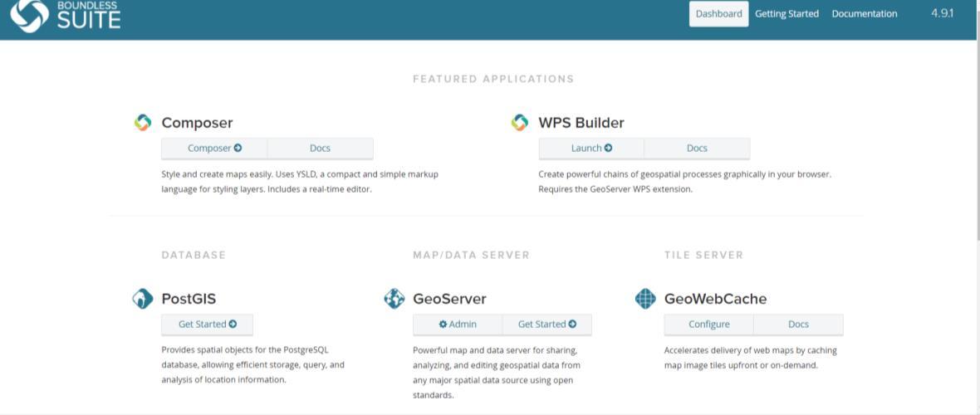
Task: Click the Boundless Suite logo
Action: (66, 15)
